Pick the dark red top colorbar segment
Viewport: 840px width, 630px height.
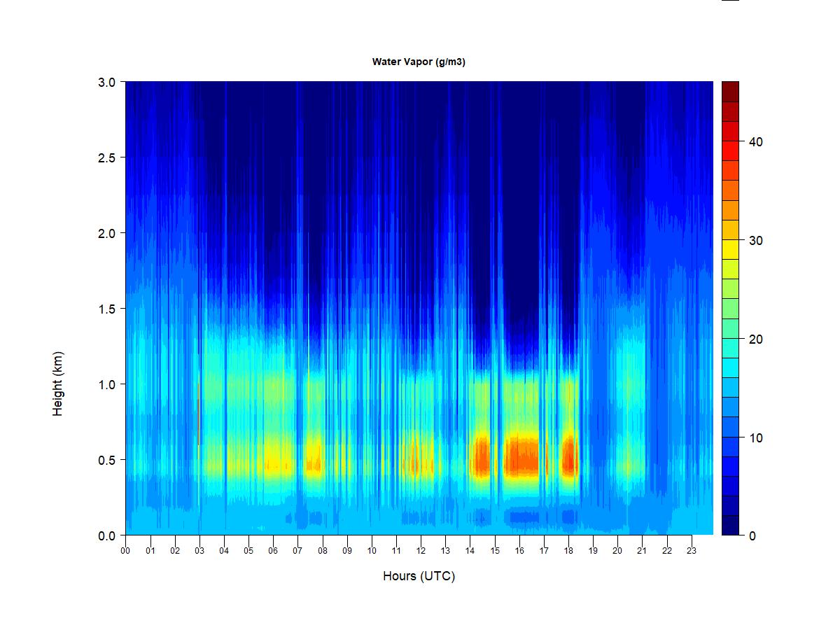pyautogui.click(x=730, y=92)
